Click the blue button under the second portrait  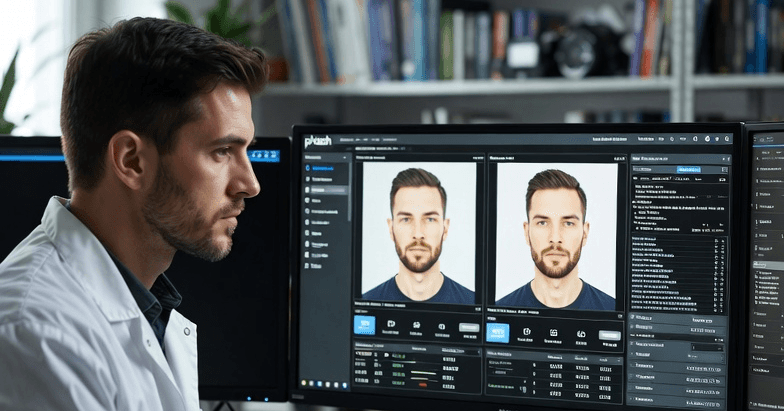tap(498, 332)
